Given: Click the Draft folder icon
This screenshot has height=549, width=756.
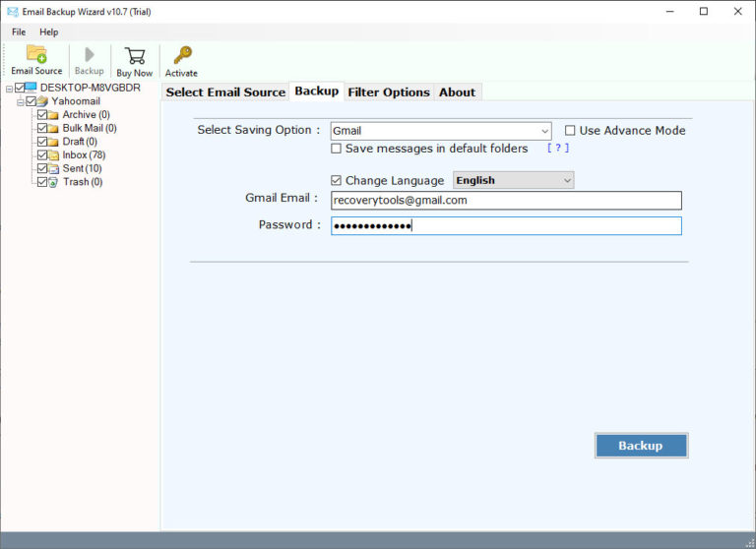Looking at the screenshot, I should (53, 143).
